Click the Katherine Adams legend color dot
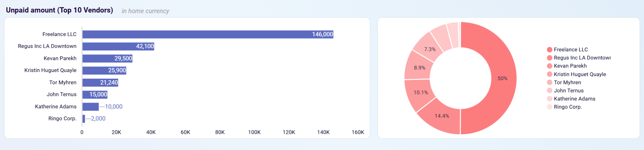This screenshot has height=150, width=644. (x=549, y=99)
